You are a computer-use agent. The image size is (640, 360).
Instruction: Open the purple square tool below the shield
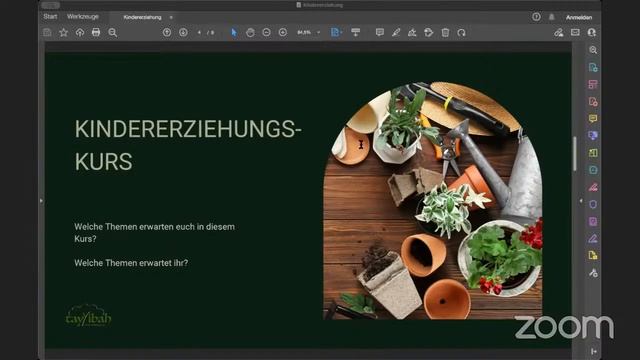coord(593,221)
